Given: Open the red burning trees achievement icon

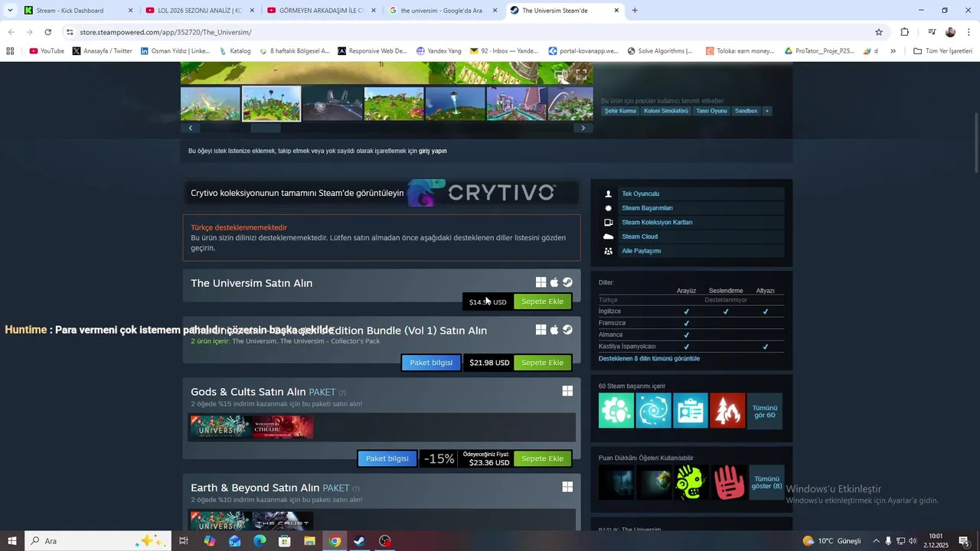Looking at the screenshot, I should tap(727, 411).
